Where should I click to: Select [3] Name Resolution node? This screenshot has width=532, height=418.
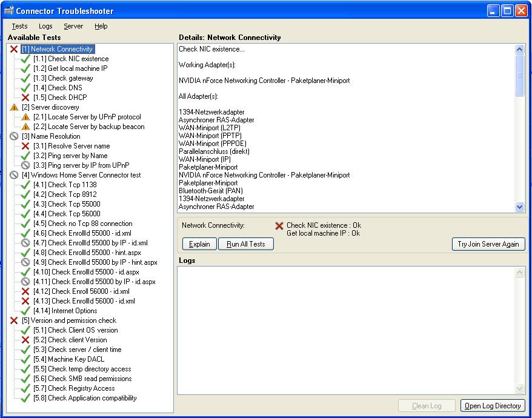[x=52, y=136]
